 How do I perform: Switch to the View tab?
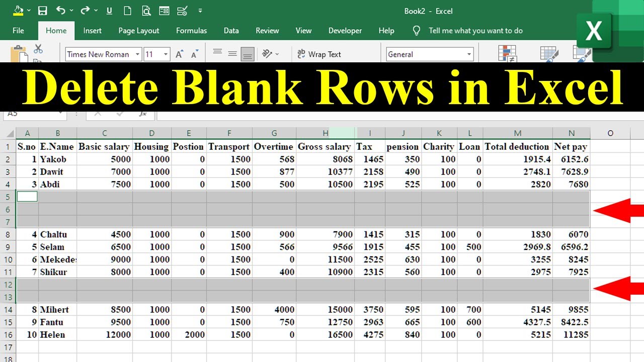coord(303,31)
